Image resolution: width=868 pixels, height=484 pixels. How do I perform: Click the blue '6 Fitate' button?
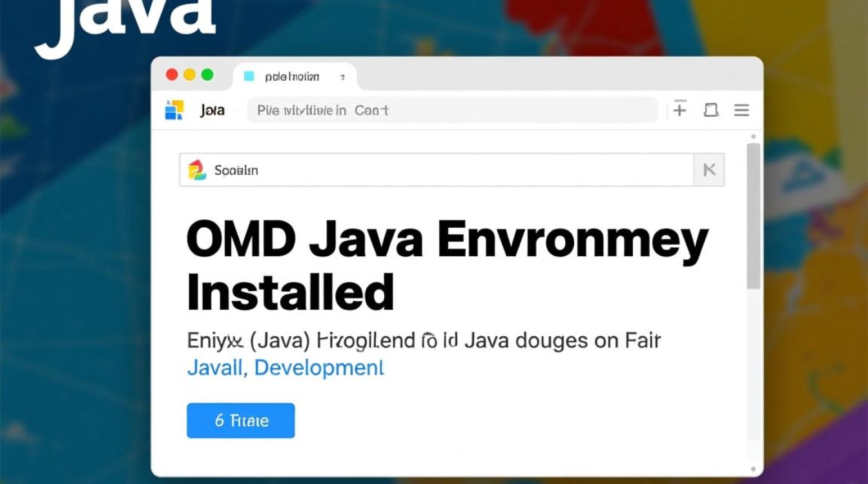240,420
